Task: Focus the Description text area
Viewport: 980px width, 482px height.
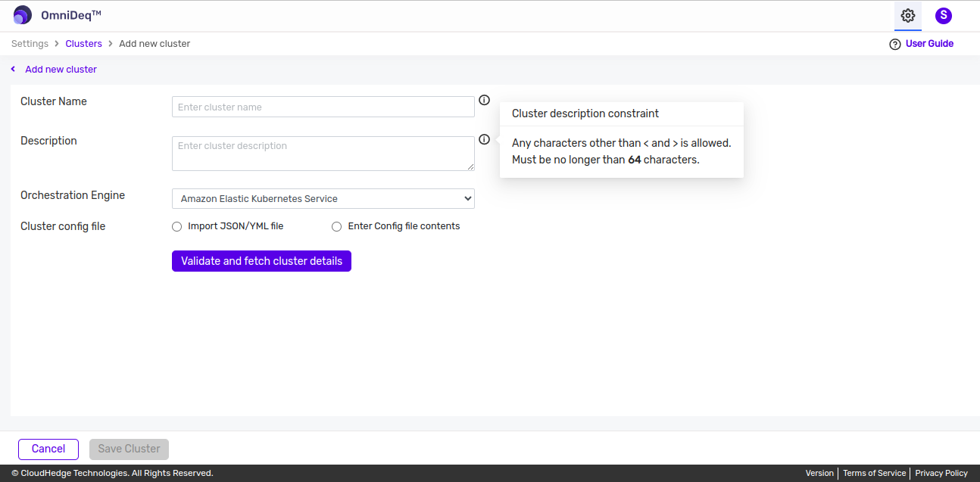Action: pyautogui.click(x=323, y=154)
